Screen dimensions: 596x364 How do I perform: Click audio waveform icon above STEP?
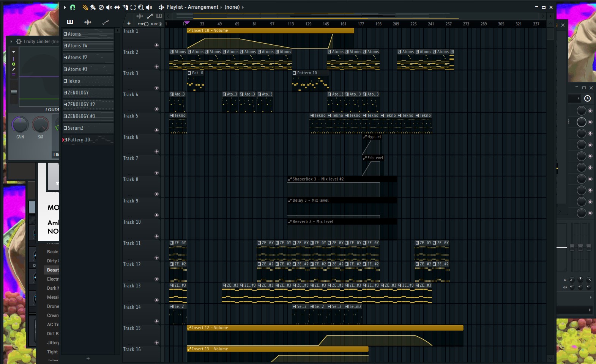point(140,16)
